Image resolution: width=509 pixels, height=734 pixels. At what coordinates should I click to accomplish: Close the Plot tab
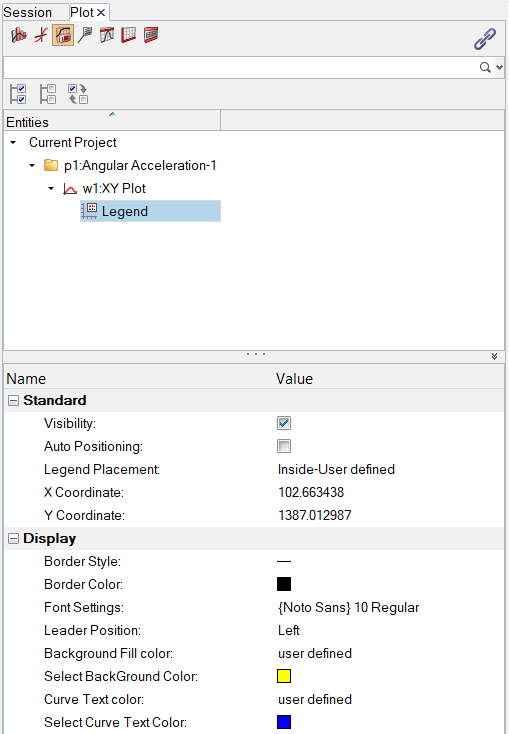tap(101, 13)
